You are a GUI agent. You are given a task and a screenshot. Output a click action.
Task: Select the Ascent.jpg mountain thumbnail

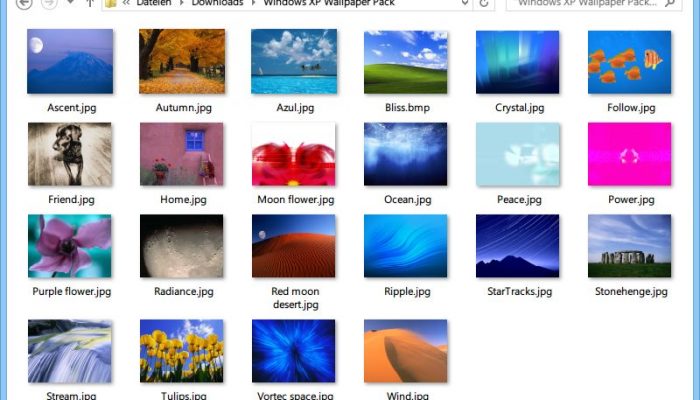[x=70, y=61]
